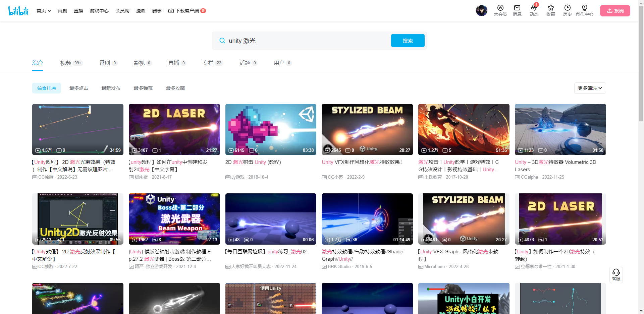Click the 客服 customer service headset icon

click(x=616, y=275)
